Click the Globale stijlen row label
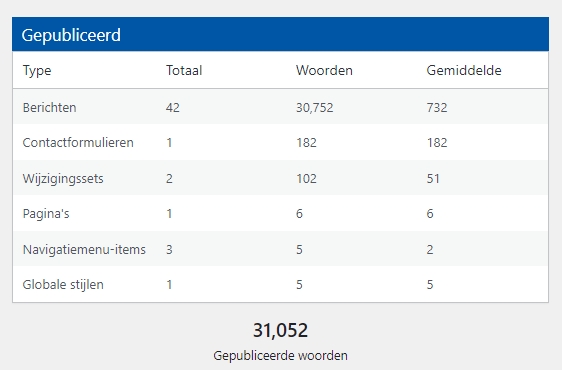This screenshot has height=370, width=562. pos(63,285)
